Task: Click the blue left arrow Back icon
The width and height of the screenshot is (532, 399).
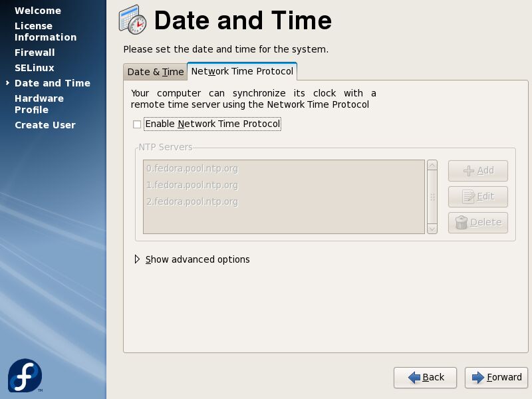Action: click(414, 377)
